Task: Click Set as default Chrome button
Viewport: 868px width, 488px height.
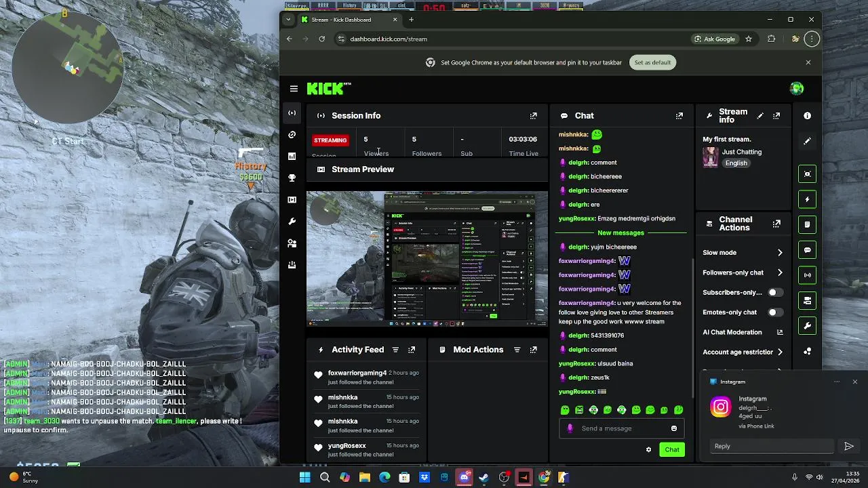Action: pos(652,62)
